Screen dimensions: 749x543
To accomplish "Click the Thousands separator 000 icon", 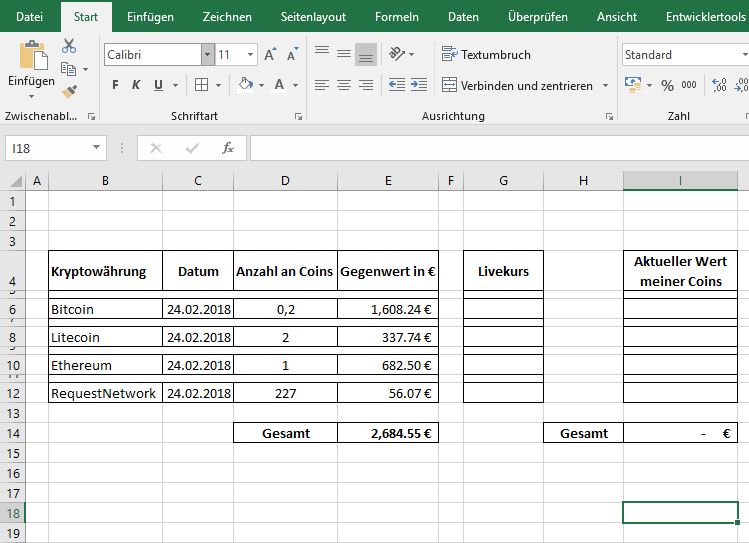I will pos(690,86).
